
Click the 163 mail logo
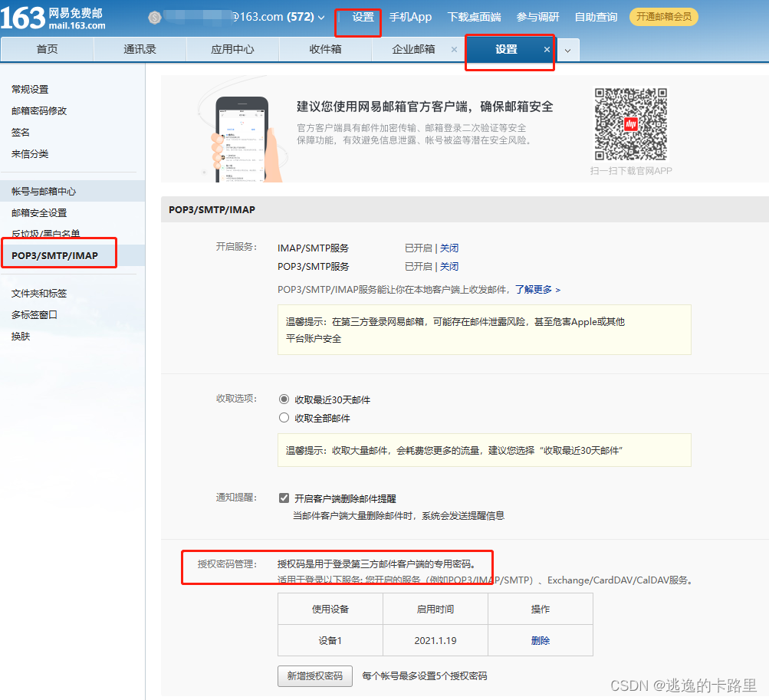53,18
